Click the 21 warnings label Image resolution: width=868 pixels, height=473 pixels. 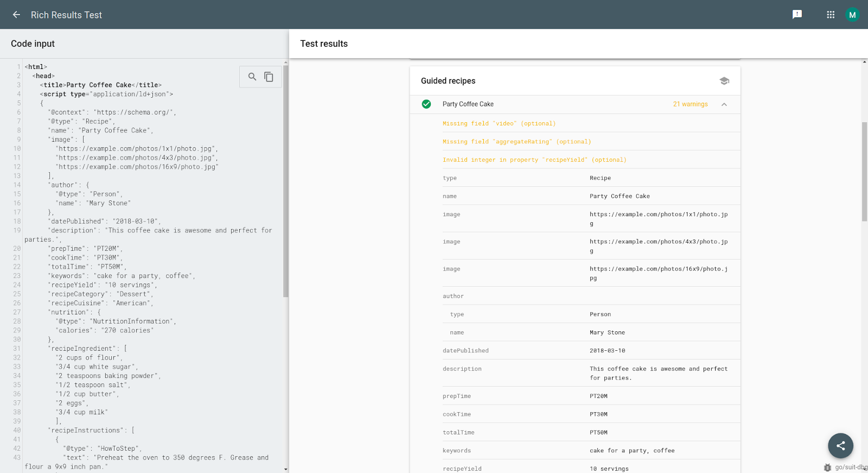(690, 104)
